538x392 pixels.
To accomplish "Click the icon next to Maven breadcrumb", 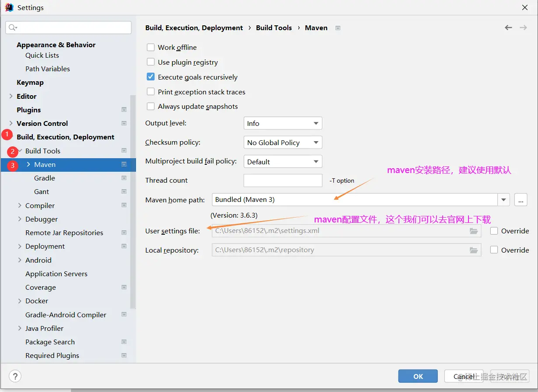I will pyautogui.click(x=338, y=28).
